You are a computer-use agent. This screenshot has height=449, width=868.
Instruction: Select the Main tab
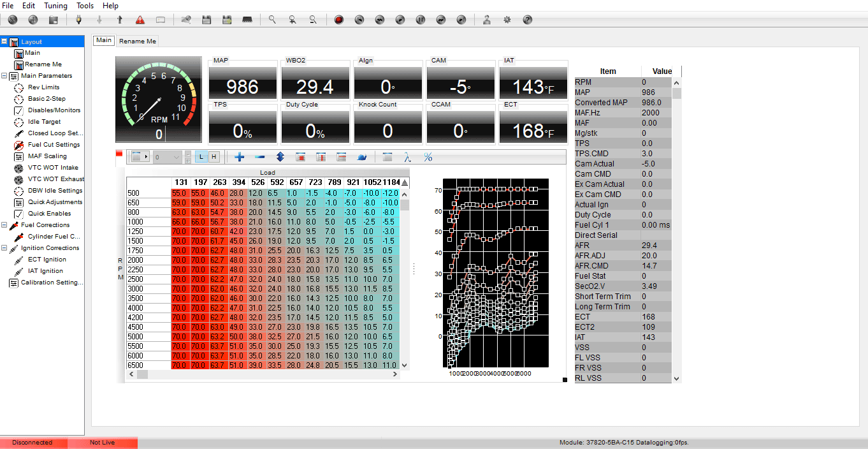point(104,40)
